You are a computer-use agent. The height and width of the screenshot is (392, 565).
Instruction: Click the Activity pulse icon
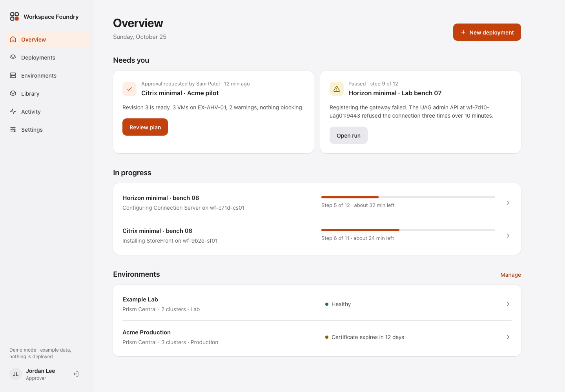13,111
